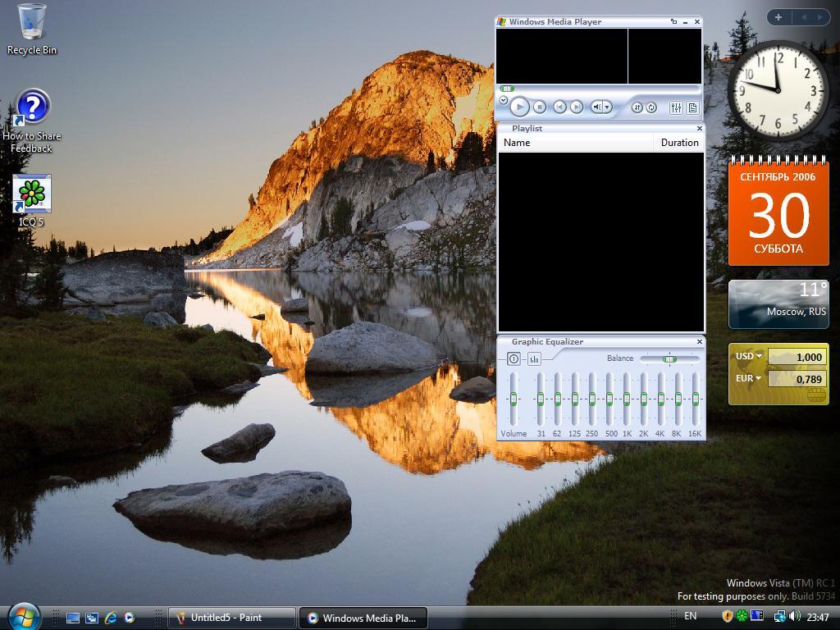Click the equalizer Volume slider
The width and height of the screenshot is (840, 630).
tap(514, 399)
